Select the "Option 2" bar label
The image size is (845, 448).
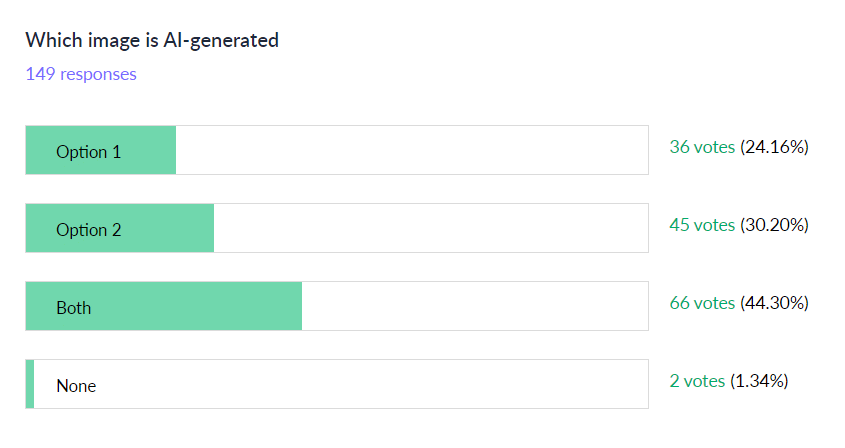point(88,230)
